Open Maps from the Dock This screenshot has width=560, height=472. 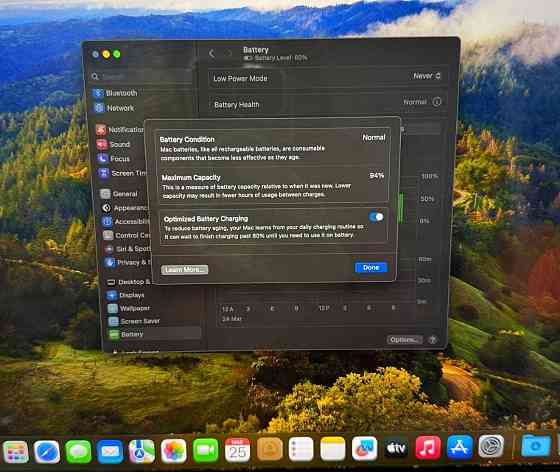click(x=142, y=451)
